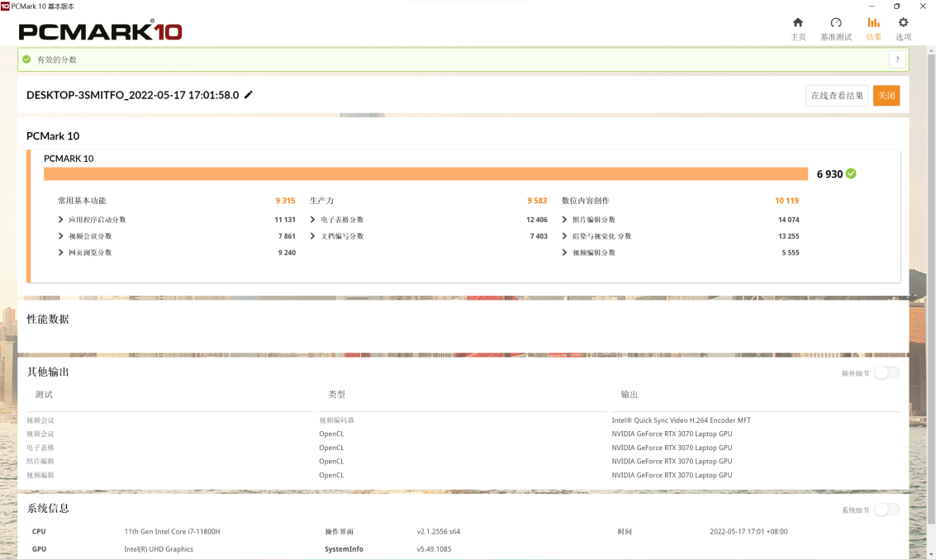Click the 性能数据 section heading
This screenshot has width=936, height=560.
click(x=48, y=320)
